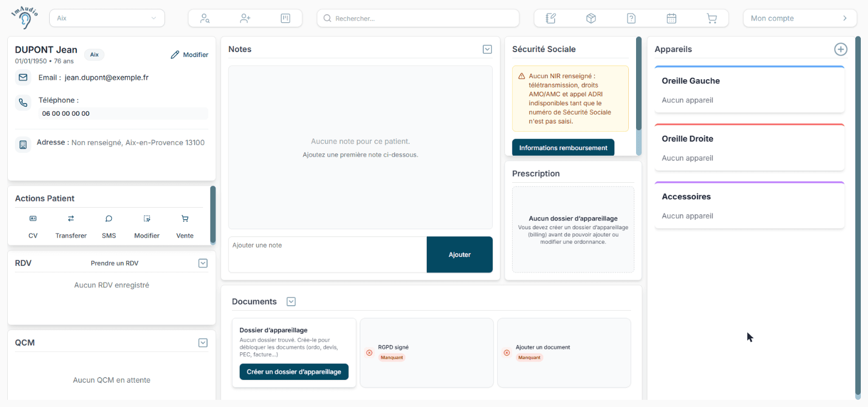Click the Informations remboursement button

click(563, 148)
